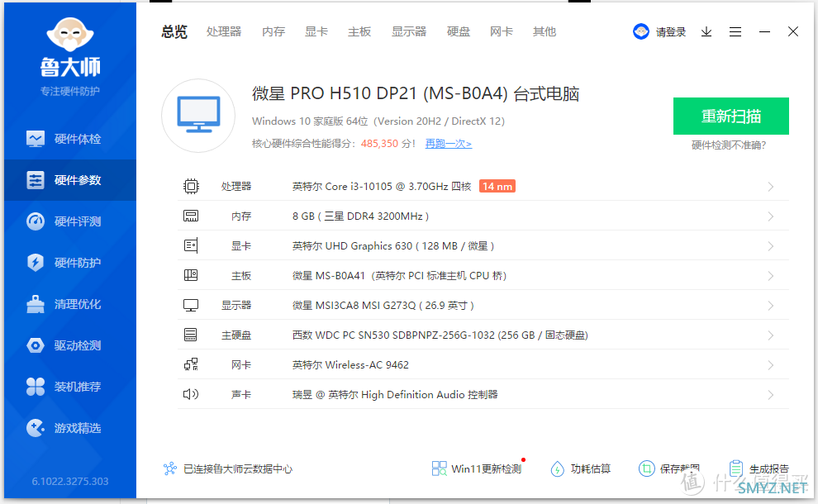This screenshot has width=818, height=504.
Task: Click 已连接鲁大师云数据中心 status
Action: click(228, 468)
